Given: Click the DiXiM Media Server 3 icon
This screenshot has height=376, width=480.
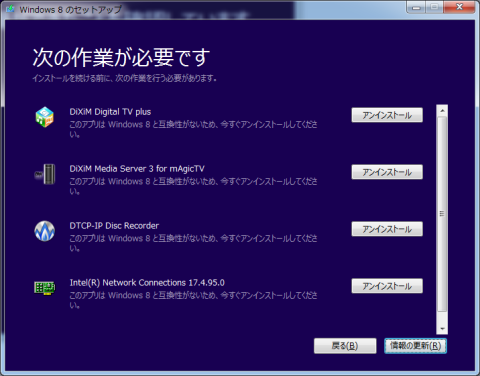Looking at the screenshot, I should coord(45,174).
